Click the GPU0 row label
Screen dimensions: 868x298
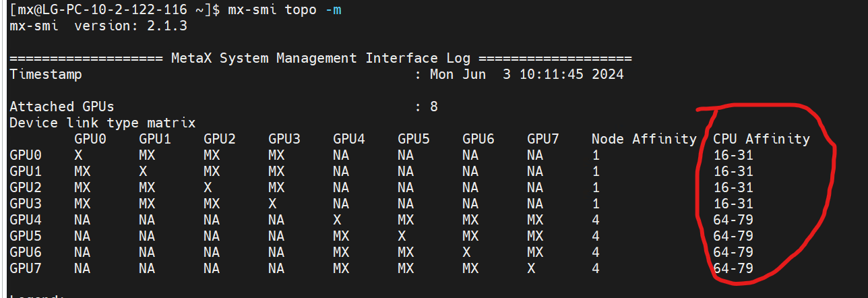(x=26, y=155)
